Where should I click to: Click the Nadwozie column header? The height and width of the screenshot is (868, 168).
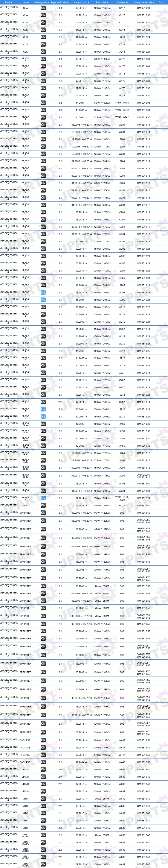point(122,2)
